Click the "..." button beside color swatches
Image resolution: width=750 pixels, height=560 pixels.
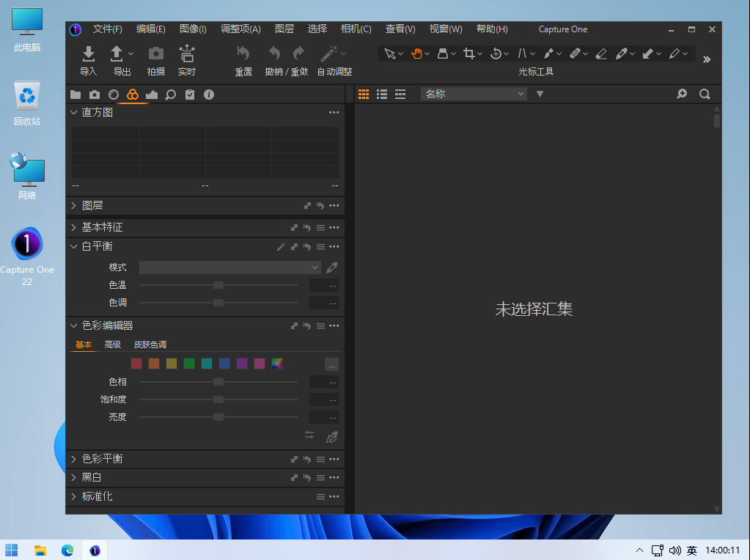click(x=331, y=364)
